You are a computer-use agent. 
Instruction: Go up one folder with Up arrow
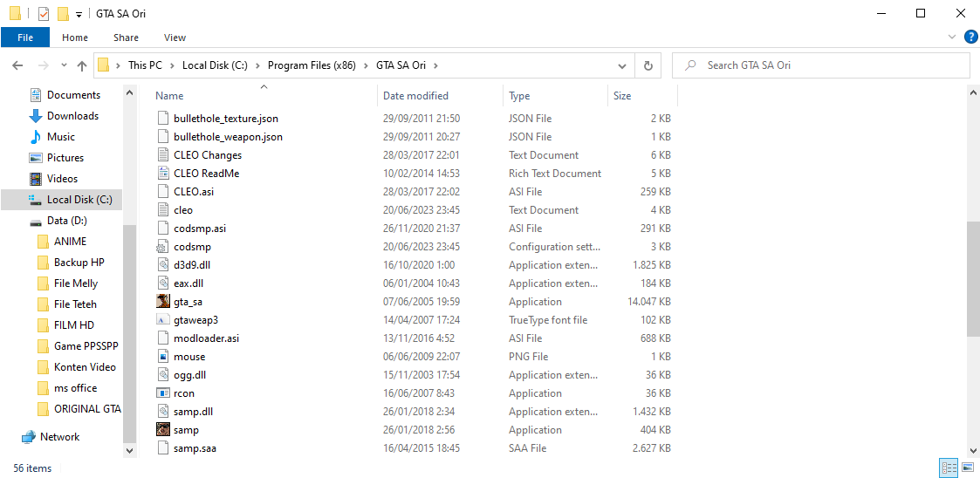tap(82, 65)
